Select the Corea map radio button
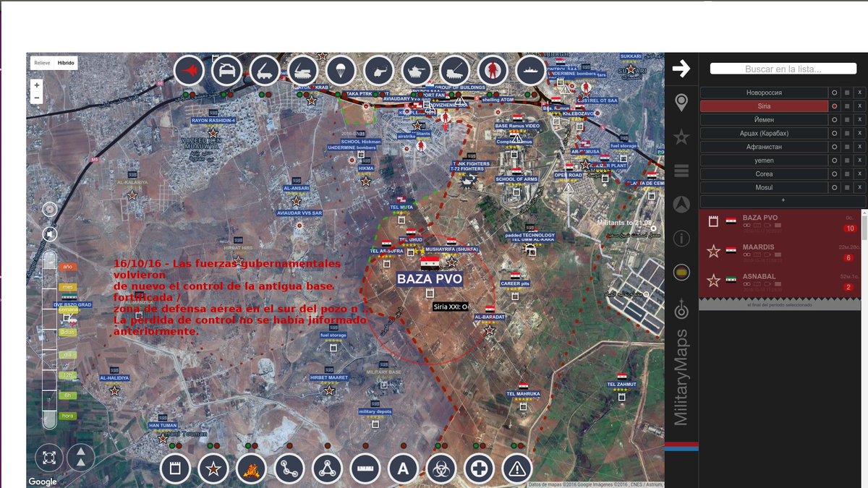868x488 pixels. [x=834, y=174]
